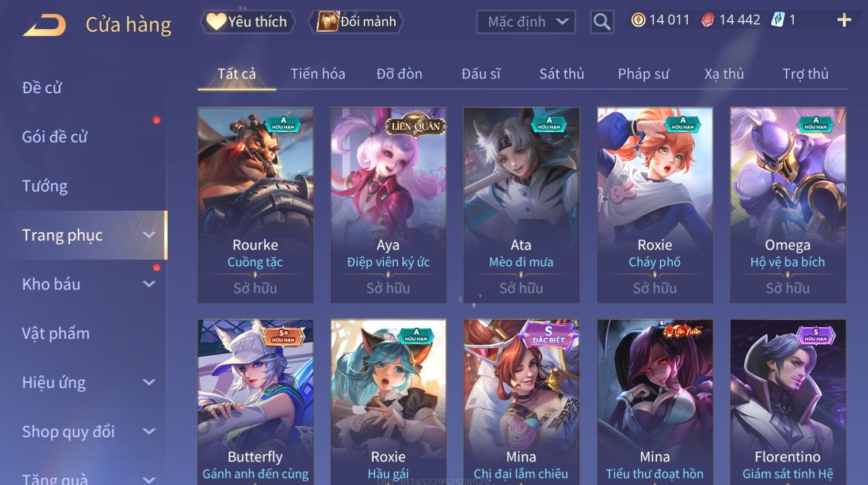This screenshot has height=485, width=868.
Task: Switch to the Pháp sư tab
Action: pos(643,74)
